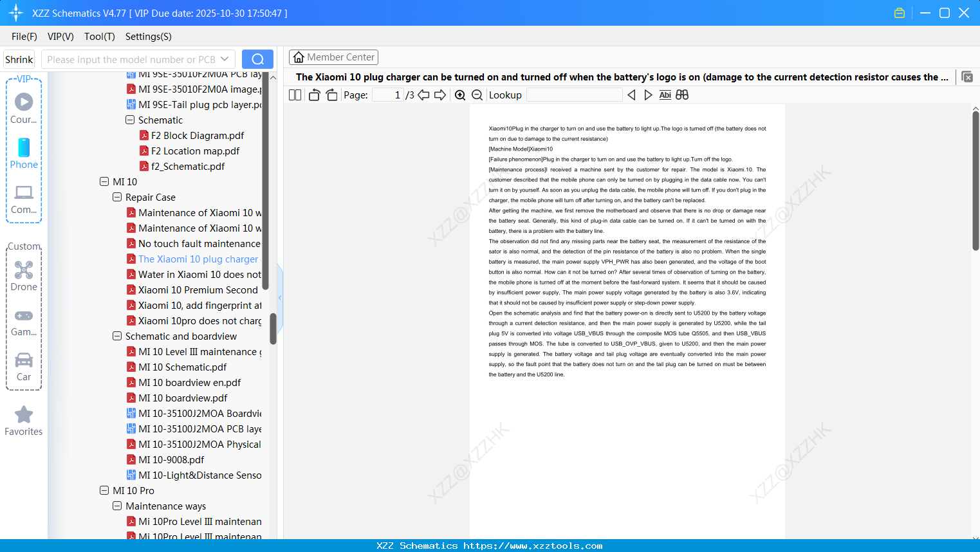
Task: Open the File(F) menu
Action: click(24, 37)
